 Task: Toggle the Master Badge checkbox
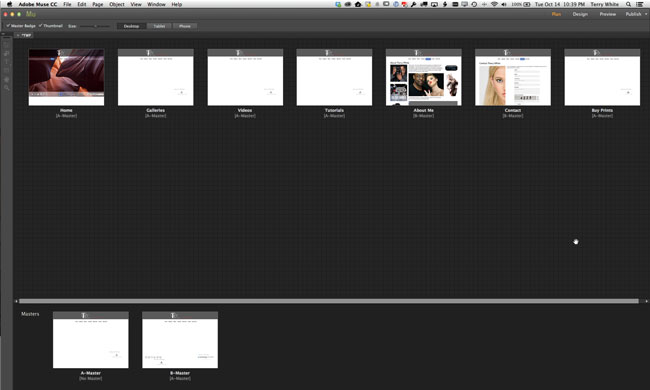(x=8, y=26)
